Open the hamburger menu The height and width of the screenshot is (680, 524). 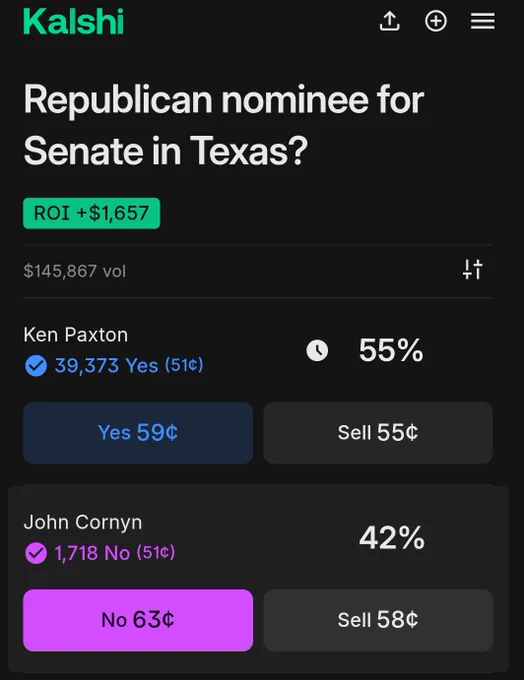click(483, 21)
